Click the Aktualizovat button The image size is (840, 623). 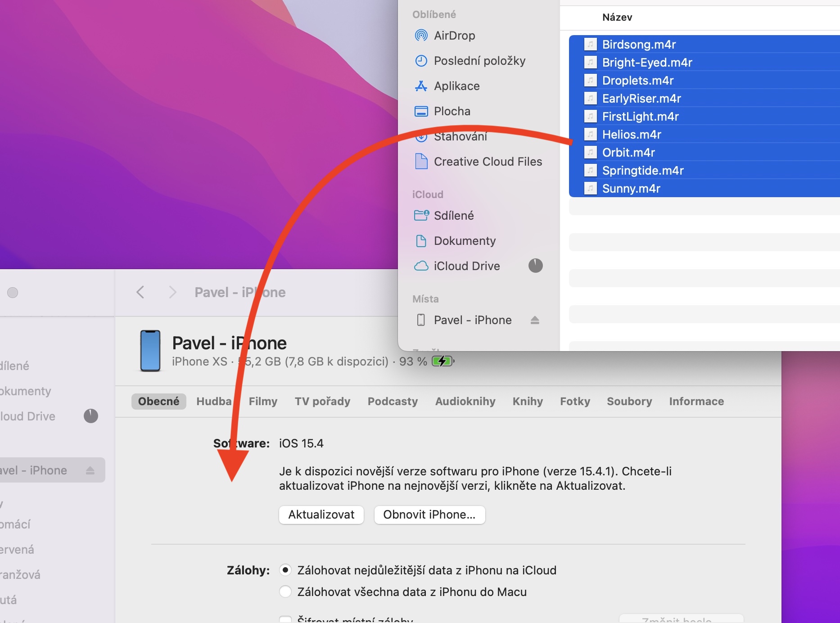pos(321,515)
